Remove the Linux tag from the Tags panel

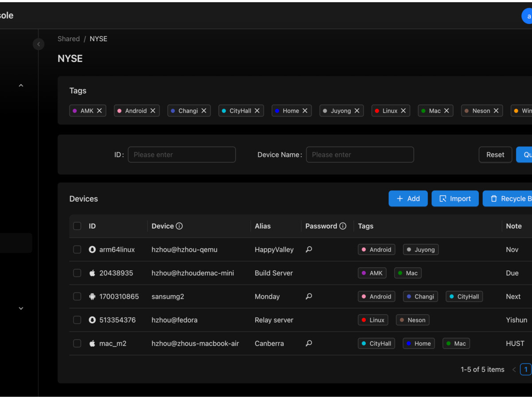tap(403, 111)
